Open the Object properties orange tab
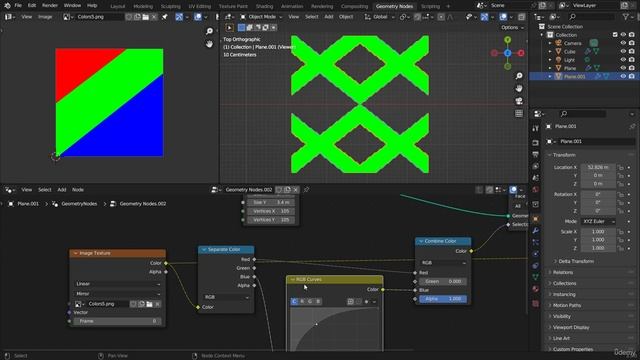The image size is (640, 360). (536, 219)
